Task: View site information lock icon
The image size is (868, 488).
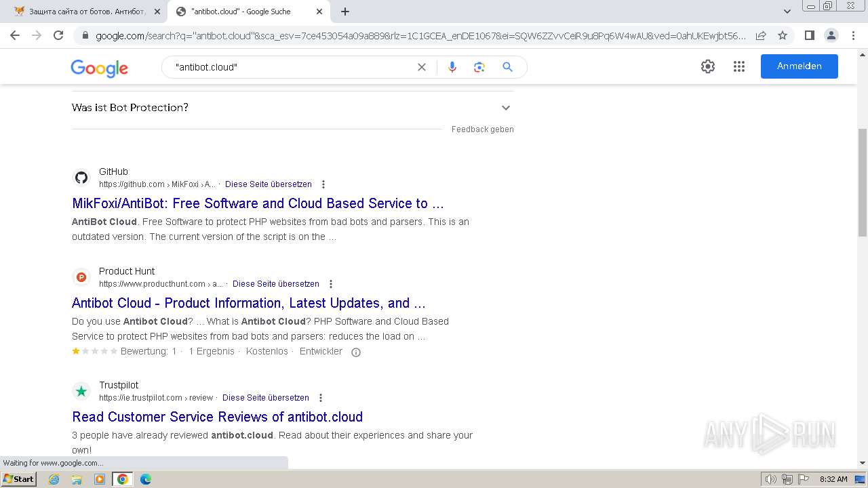Action: point(84,36)
